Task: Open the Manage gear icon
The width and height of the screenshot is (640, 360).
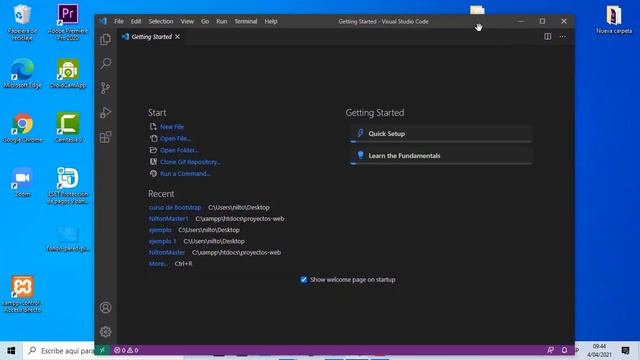Action: 105,331
